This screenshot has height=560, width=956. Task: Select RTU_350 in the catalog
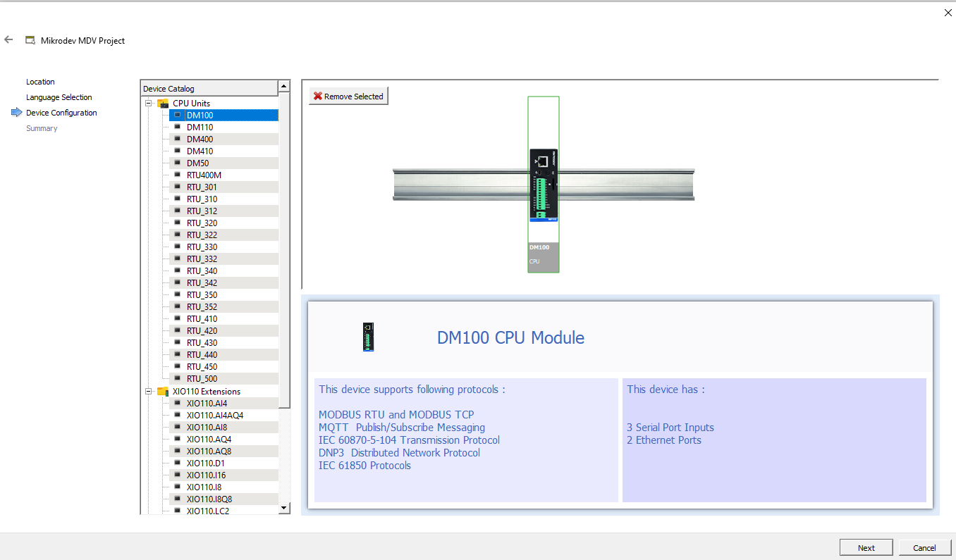[x=223, y=294]
